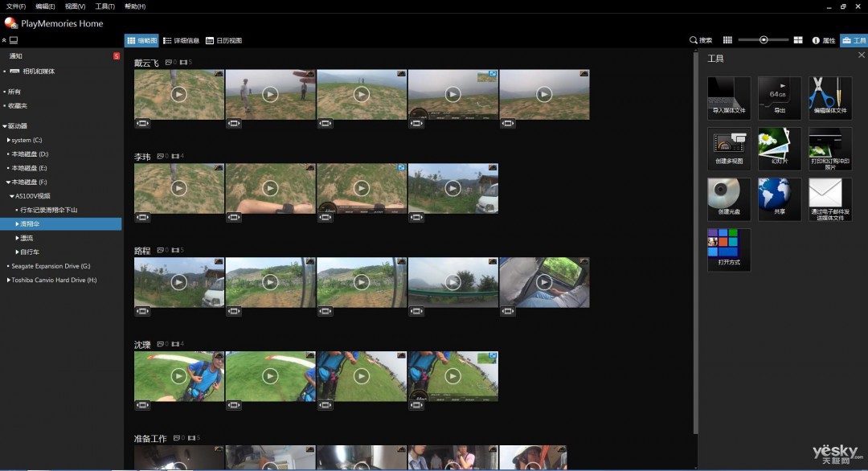This screenshot has width=868, height=471.
Task: Select Seagate Expansion Drive (G:)
Action: 51,266
